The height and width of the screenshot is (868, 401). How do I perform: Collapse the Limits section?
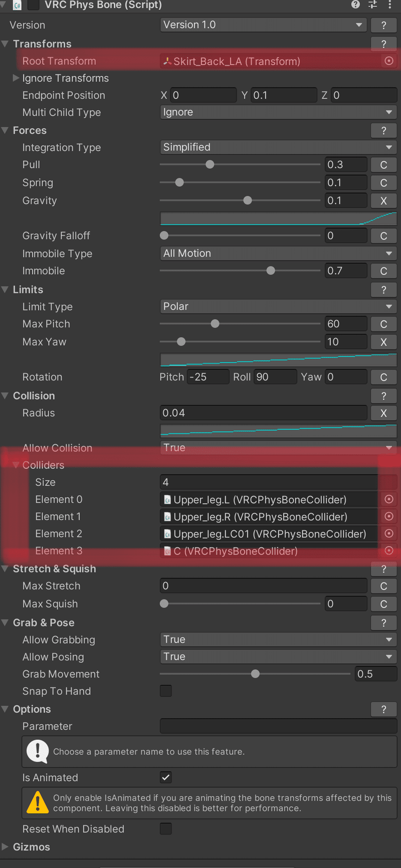point(5,290)
